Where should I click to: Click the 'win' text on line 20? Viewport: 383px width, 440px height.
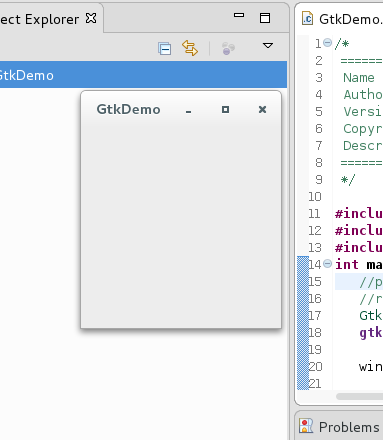pos(371,367)
